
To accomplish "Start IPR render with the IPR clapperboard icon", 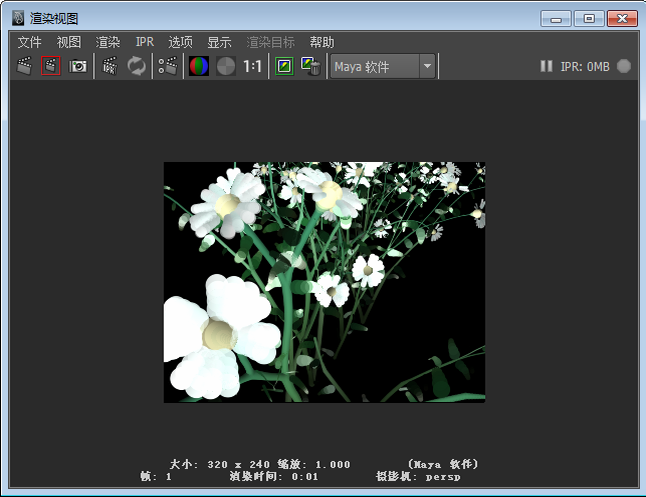I will [110, 67].
